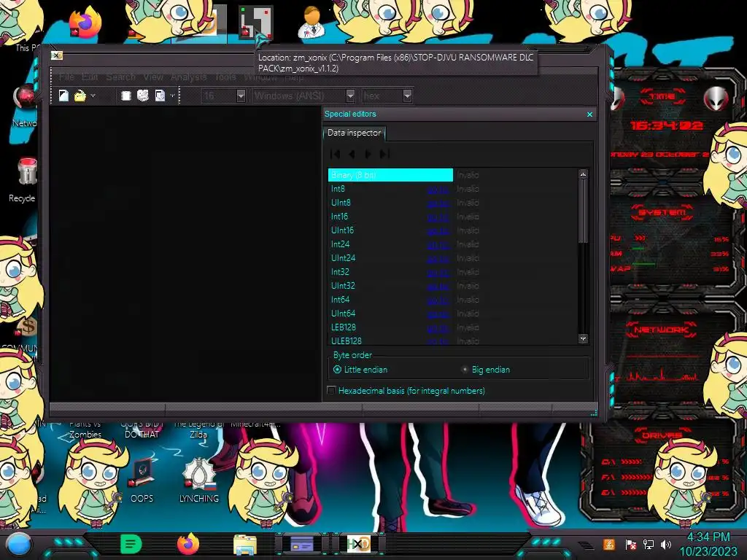Expand the arrow beside disk image icon

pos(172,96)
